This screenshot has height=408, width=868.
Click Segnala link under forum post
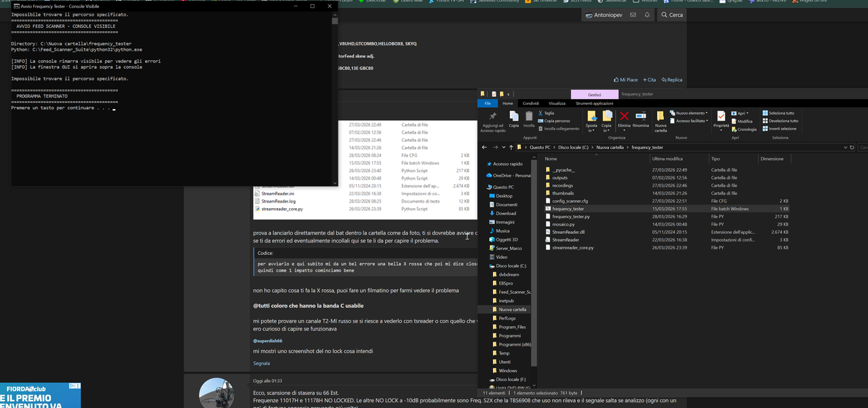coord(261,363)
